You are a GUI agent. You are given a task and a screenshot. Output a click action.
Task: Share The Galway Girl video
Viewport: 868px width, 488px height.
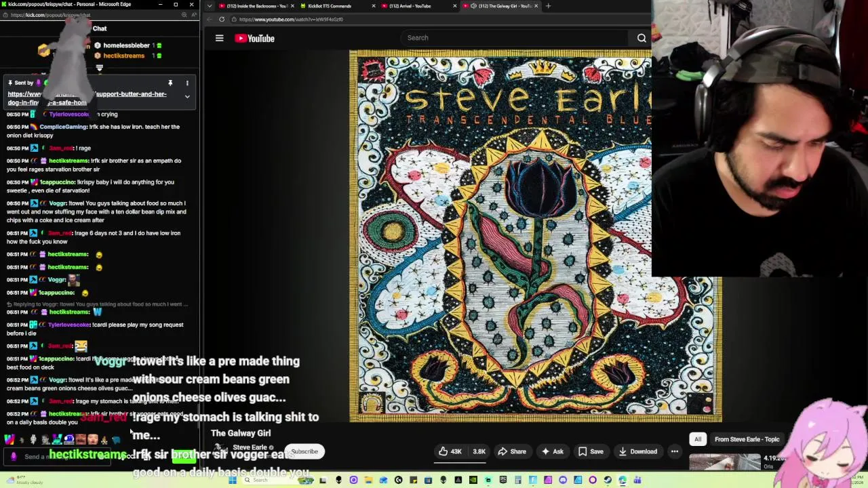coord(512,451)
